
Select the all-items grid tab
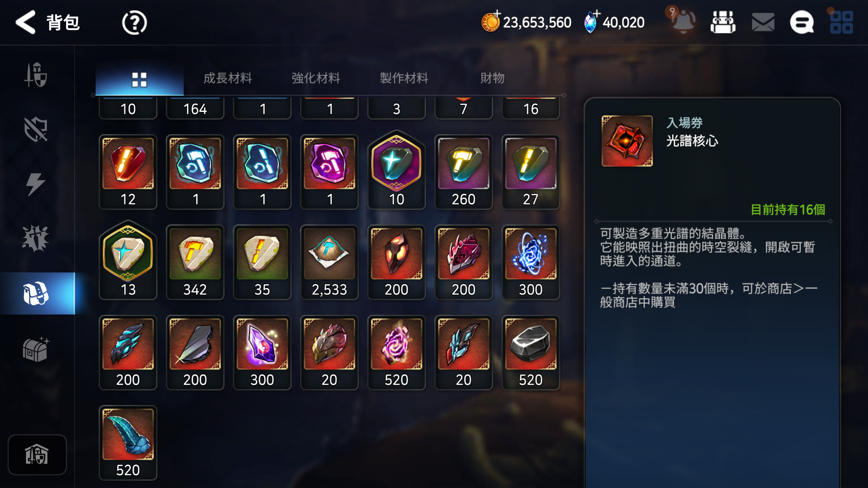[139, 80]
